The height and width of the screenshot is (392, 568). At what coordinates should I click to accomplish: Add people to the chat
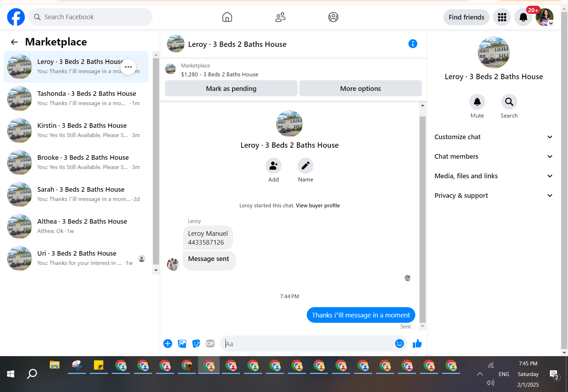[273, 165]
